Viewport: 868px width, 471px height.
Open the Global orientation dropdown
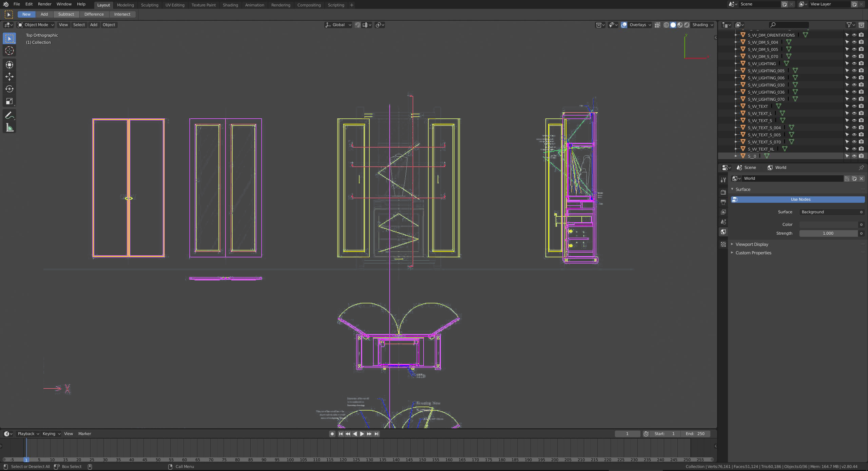click(338, 25)
